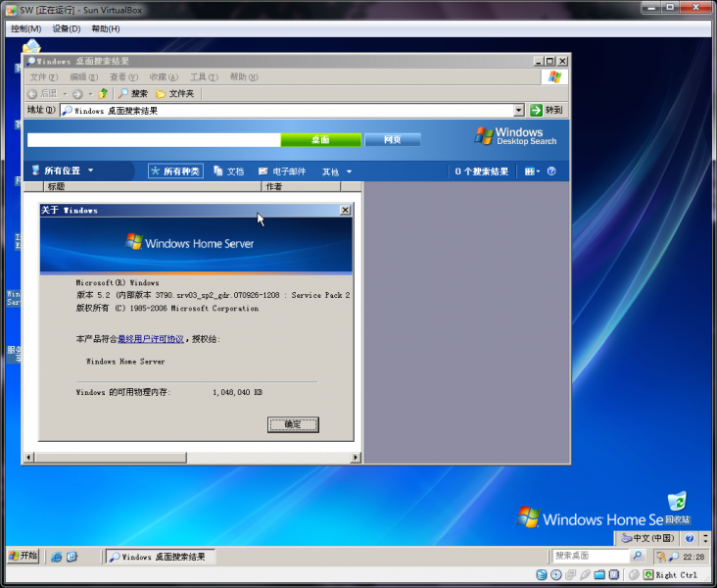
Task: Open the VirtualBox 设备(D) menu
Action: (67, 28)
